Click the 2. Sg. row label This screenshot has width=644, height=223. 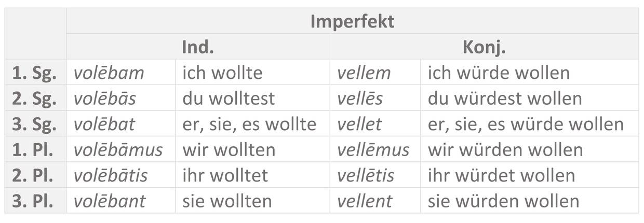(34, 99)
